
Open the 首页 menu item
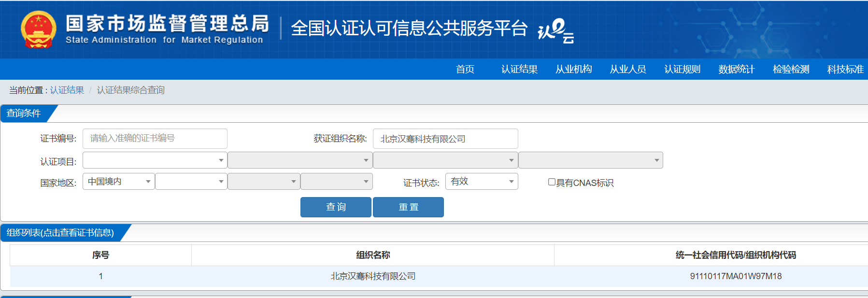pyautogui.click(x=465, y=69)
